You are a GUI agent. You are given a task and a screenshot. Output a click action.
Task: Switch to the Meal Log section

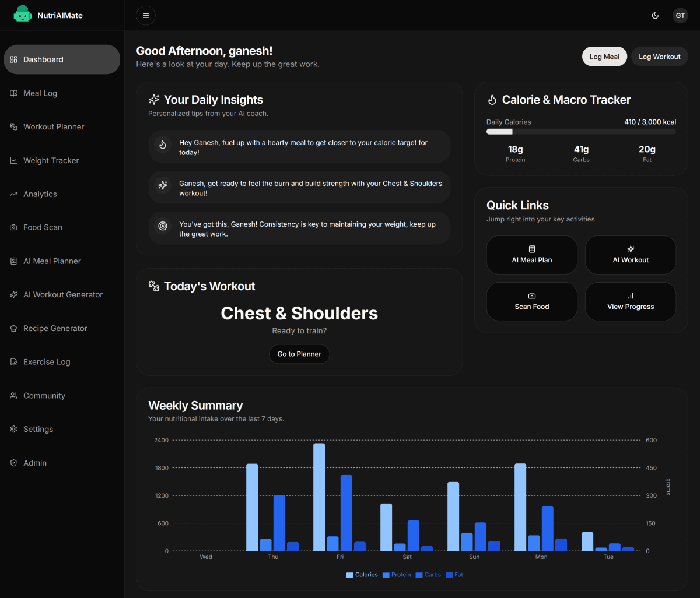click(40, 93)
